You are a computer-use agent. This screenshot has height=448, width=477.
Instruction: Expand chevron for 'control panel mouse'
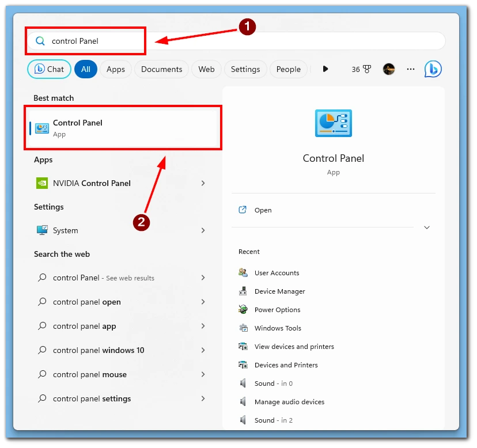pos(203,374)
